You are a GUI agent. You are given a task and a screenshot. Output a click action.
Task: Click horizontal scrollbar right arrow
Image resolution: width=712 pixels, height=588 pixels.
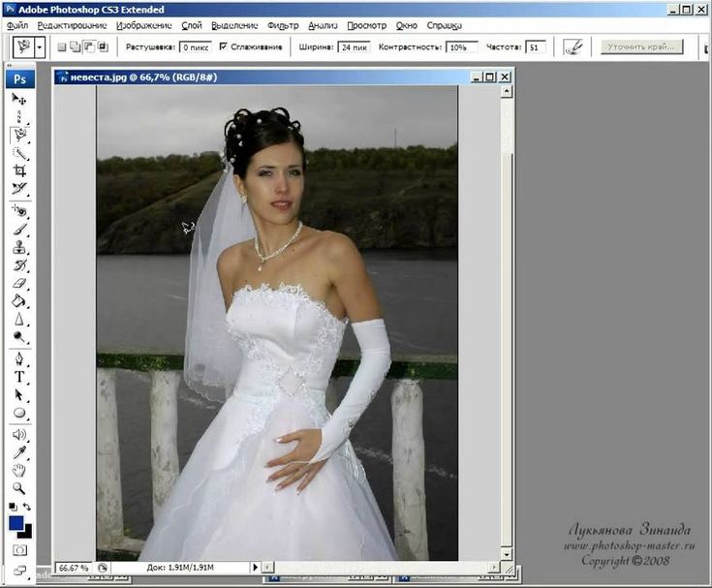(x=494, y=567)
